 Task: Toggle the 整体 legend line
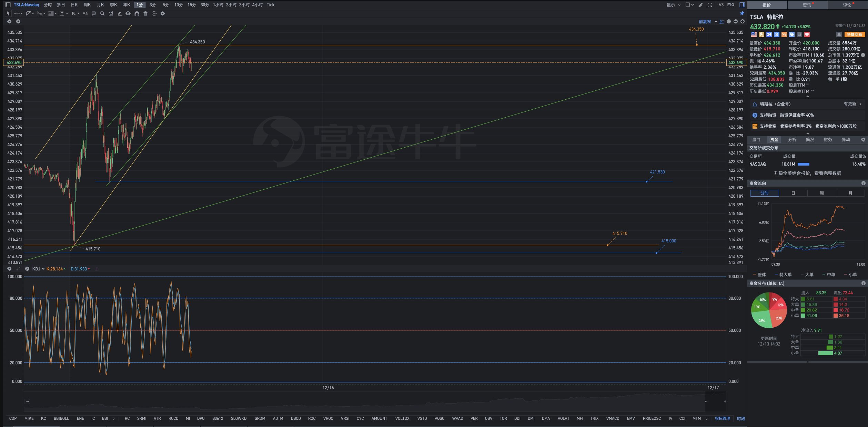(x=759, y=275)
